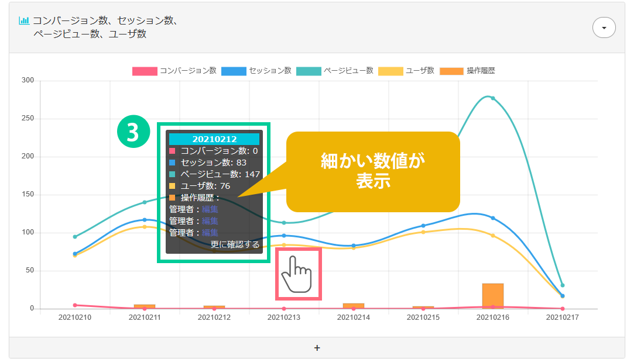Click the first 編集 link in tooltip

(x=210, y=209)
